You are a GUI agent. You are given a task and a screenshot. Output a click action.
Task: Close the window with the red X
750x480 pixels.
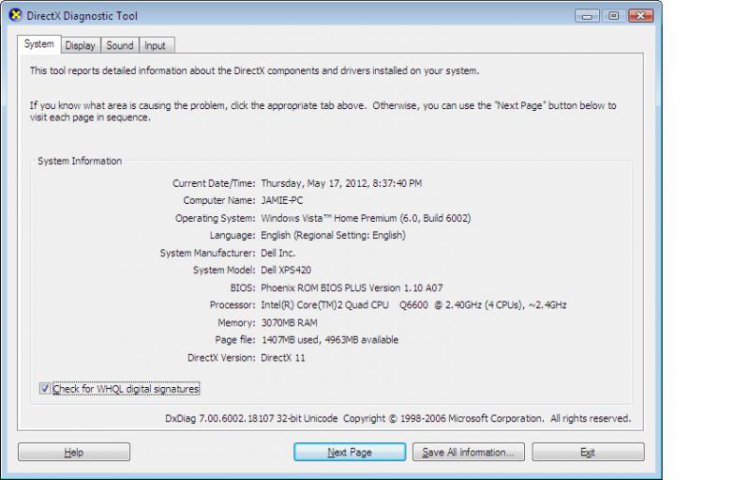point(640,16)
